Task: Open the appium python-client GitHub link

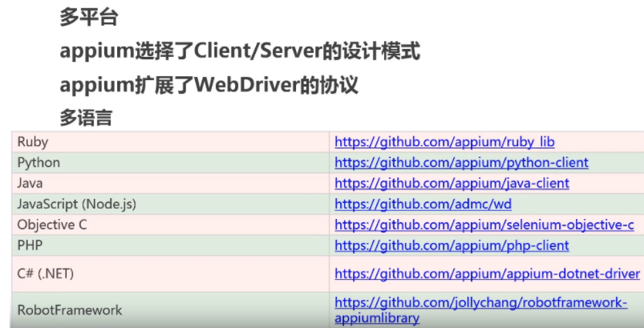Action: click(x=461, y=163)
